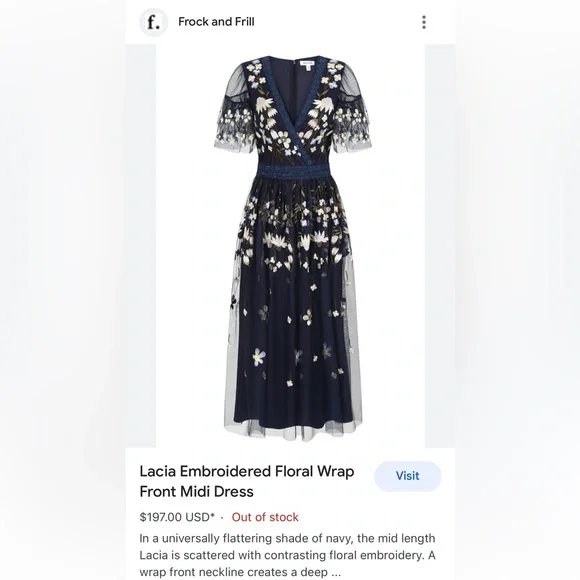Click the Frock and Frill logo icon
This screenshot has height=580, width=580.
154,22
